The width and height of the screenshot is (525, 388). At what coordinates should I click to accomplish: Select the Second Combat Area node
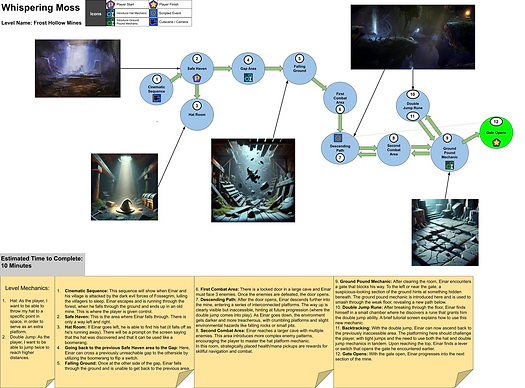click(x=393, y=150)
